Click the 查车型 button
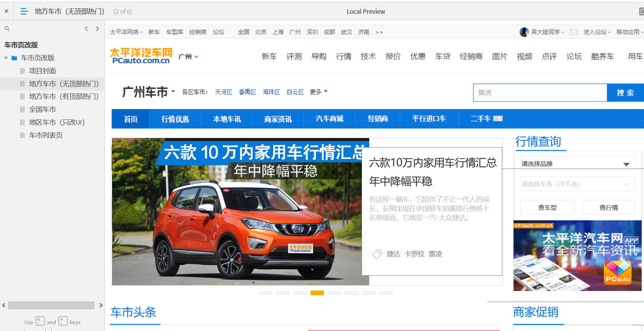The width and height of the screenshot is (644, 331). [548, 207]
